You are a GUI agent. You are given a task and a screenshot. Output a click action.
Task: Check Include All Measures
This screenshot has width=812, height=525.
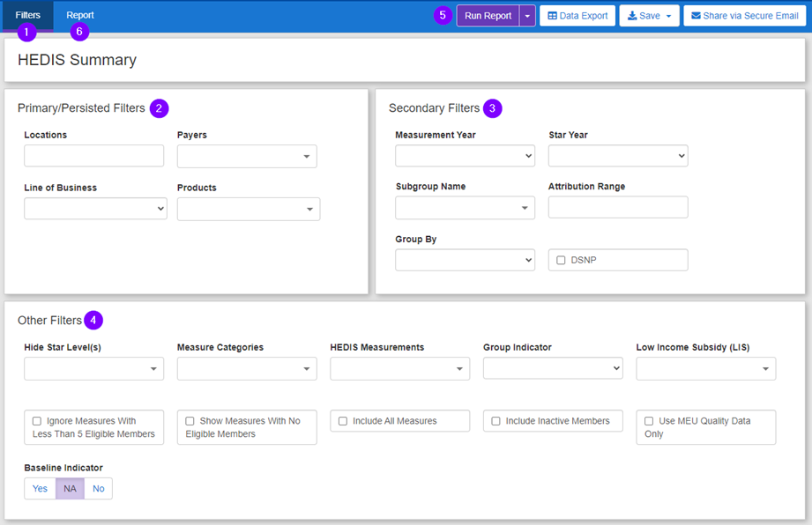[x=342, y=421]
